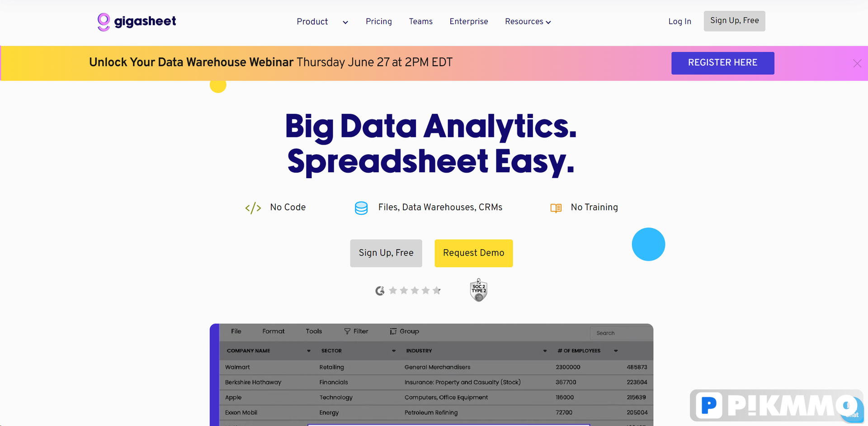The image size is (868, 426).
Task: Open the Product menu
Action: [312, 22]
